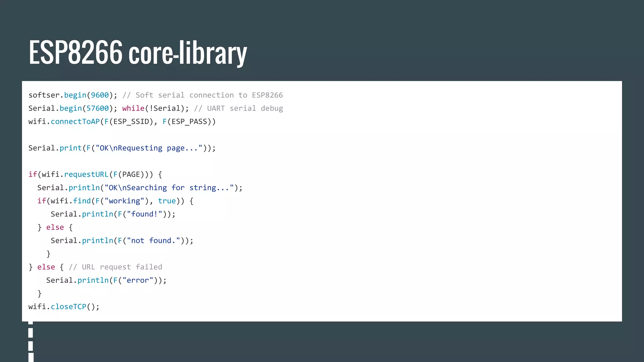
Task: Click the softser.begin(9600) code line
Action: point(73,95)
